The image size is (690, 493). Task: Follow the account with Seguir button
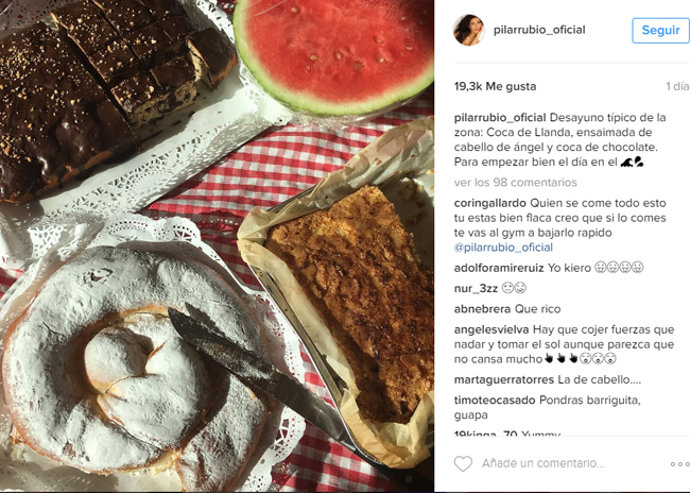click(x=661, y=30)
